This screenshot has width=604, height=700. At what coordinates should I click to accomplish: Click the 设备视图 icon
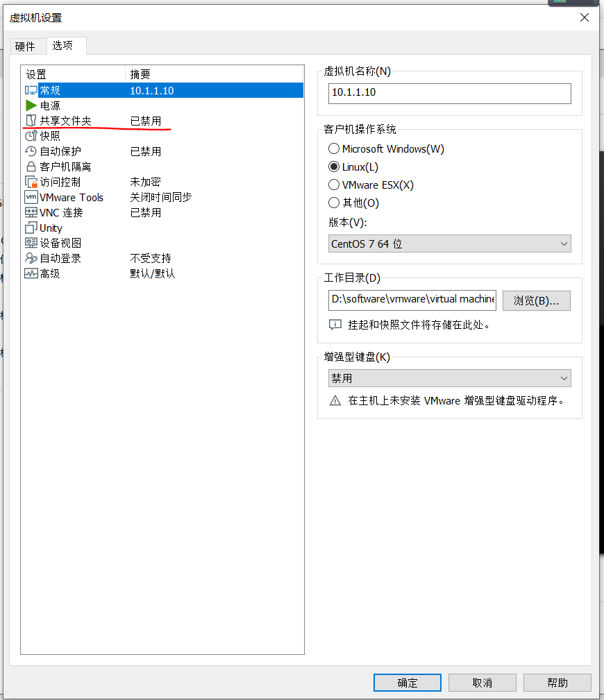[x=31, y=243]
